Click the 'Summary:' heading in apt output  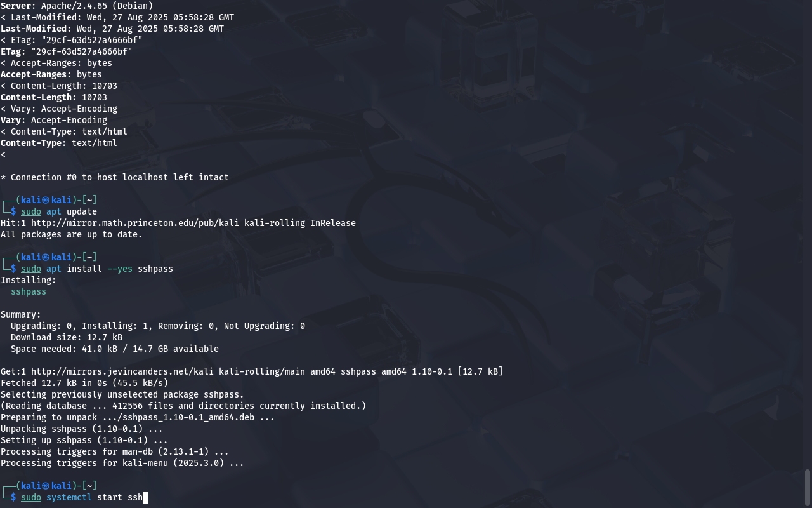click(21, 314)
